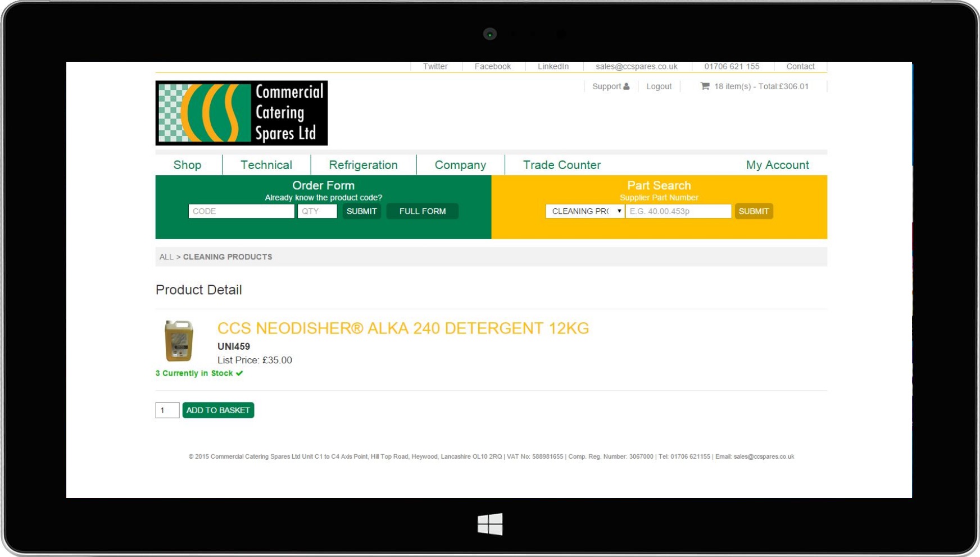Viewport: 980px width, 557px height.
Task: Click the supplier part number field
Action: 678,211
